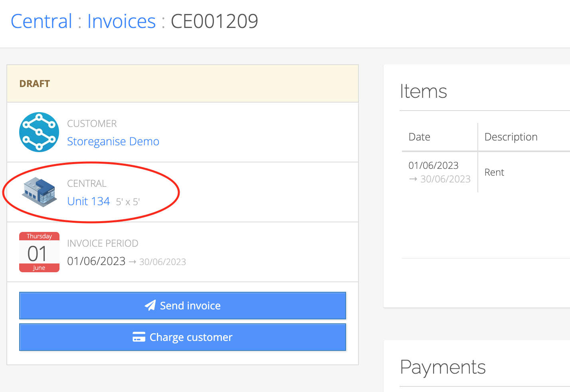Open the Invoices breadcrumb link
This screenshot has width=570, height=392.
[x=121, y=21]
